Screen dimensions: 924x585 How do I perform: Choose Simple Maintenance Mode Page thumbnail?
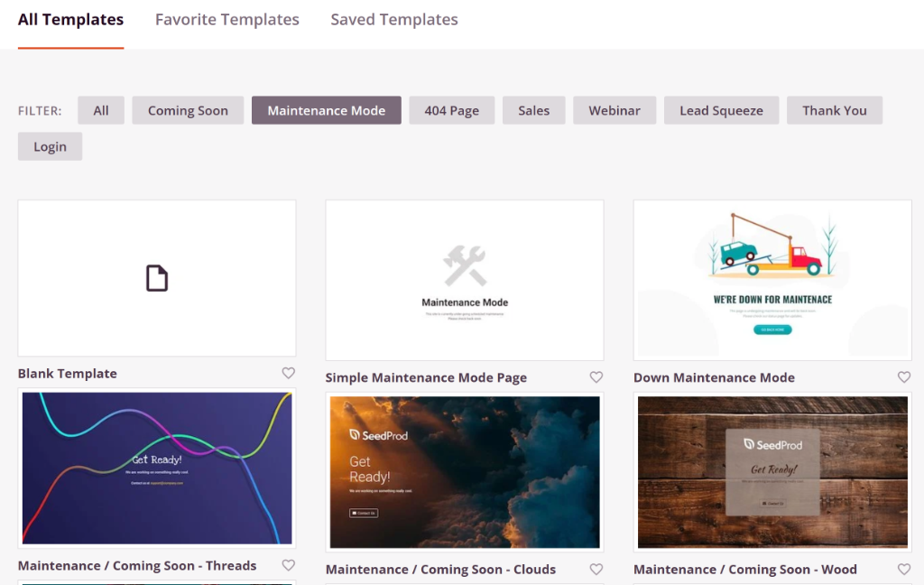coord(465,280)
